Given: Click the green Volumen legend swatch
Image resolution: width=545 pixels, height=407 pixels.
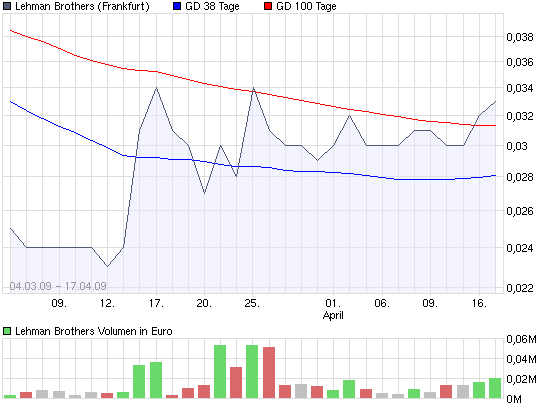Looking at the screenshot, I should point(7,331).
